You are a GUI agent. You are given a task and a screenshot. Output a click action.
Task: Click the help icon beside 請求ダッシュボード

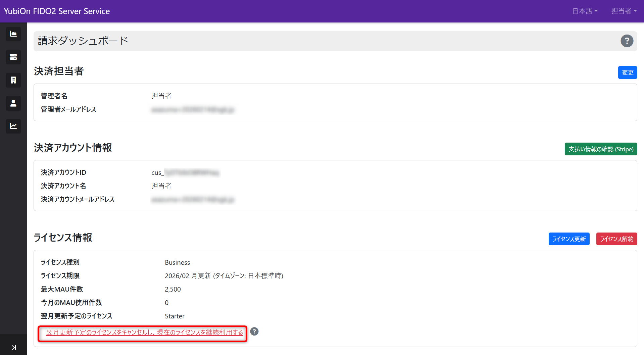[x=627, y=41]
